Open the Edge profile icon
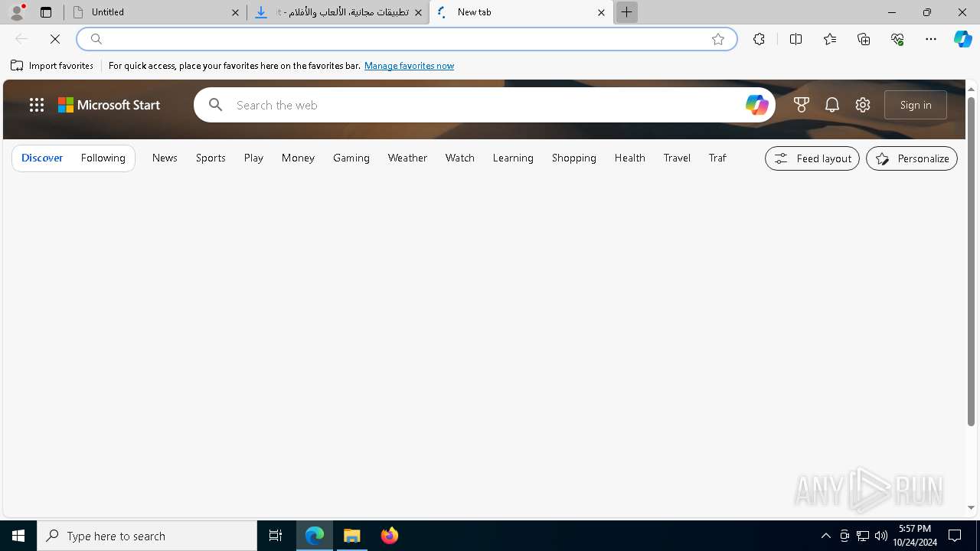 coord(17,12)
